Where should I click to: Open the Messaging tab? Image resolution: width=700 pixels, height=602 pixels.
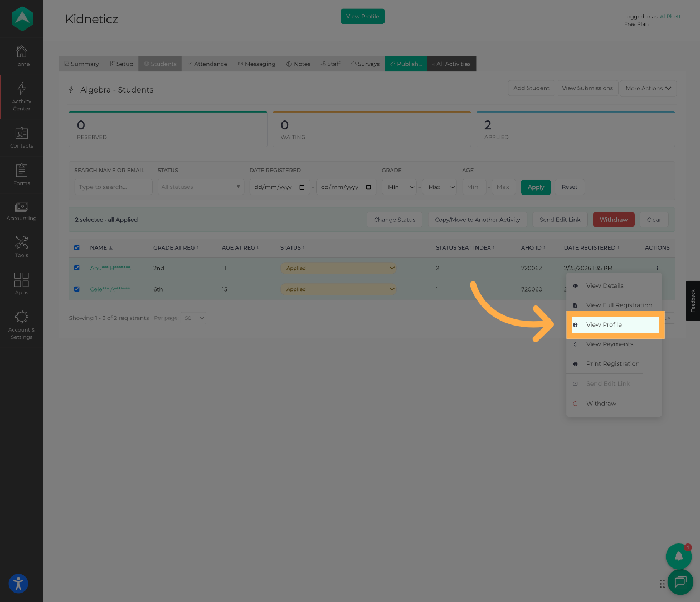pyautogui.click(x=256, y=64)
